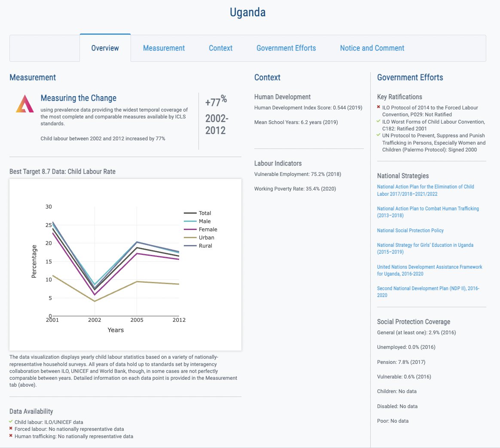Image resolution: width=500 pixels, height=448 pixels.
Task: Open the National Social Protection Policy link
Action: coord(410,230)
